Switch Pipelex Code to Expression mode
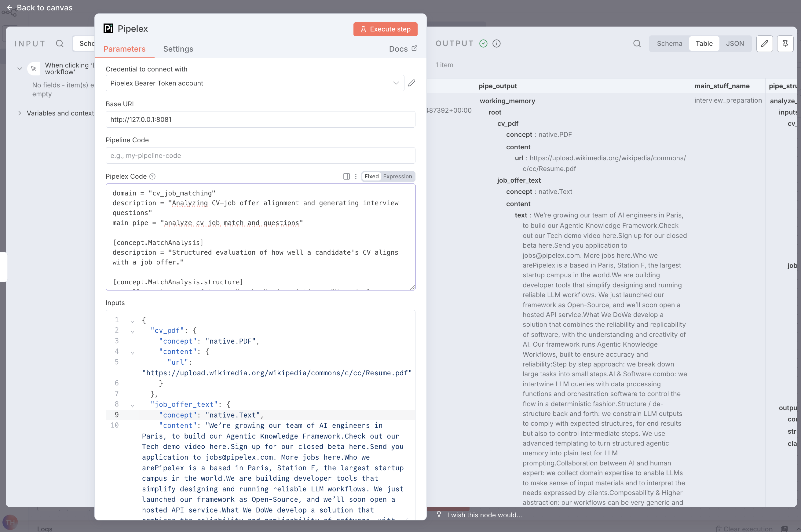The height and width of the screenshot is (532, 801). coord(397,177)
